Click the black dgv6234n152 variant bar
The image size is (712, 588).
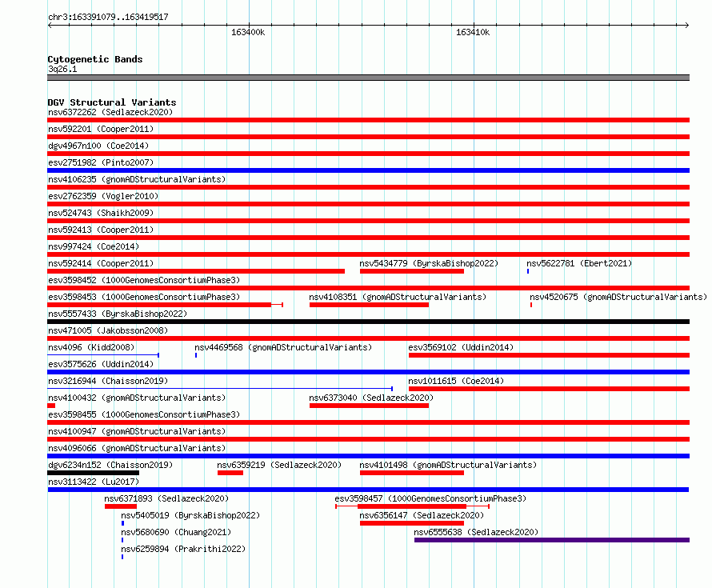click(93, 473)
